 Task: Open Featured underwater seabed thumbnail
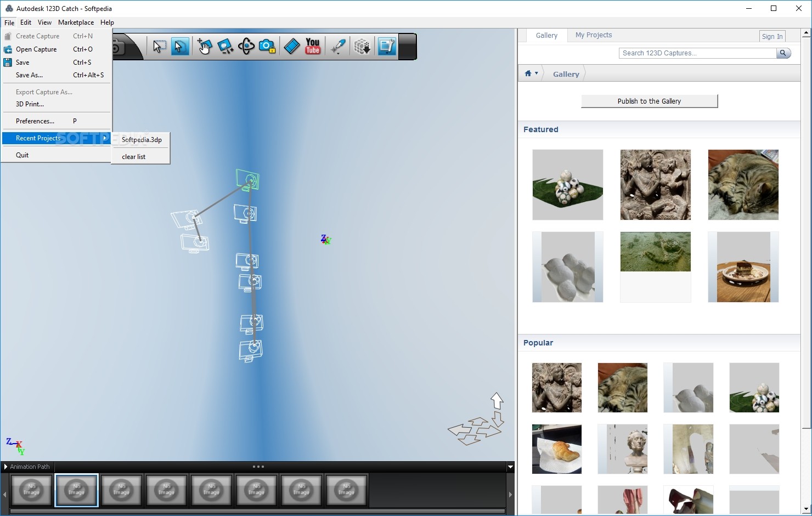click(x=656, y=252)
